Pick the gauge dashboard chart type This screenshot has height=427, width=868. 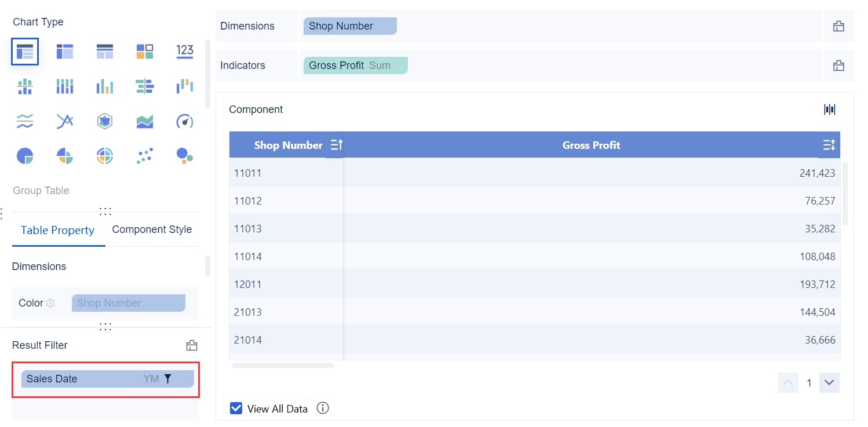[185, 121]
